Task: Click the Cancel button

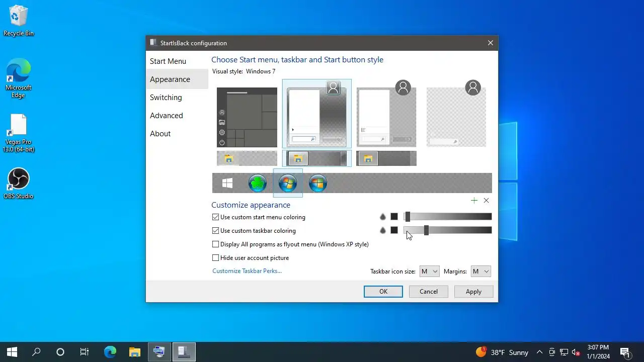Action: click(x=429, y=292)
